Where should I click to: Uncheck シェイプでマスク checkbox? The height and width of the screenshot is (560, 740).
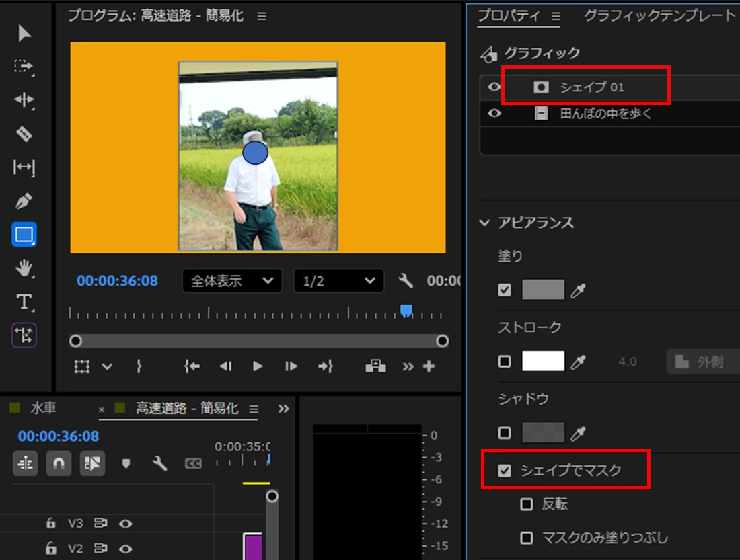coord(505,471)
